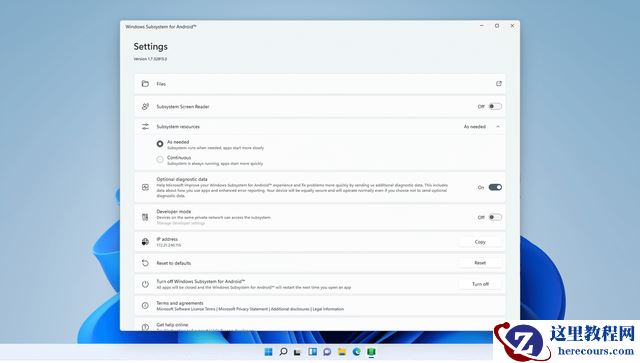Collapse the Subsystem resources chevron
This screenshot has height=363, width=640.
point(498,127)
